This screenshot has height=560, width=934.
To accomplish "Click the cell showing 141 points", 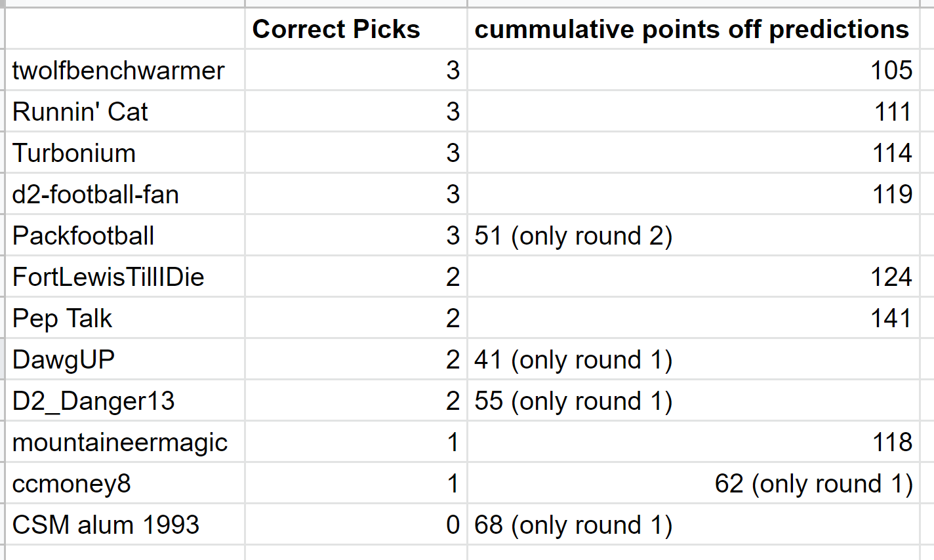I will coord(694,318).
